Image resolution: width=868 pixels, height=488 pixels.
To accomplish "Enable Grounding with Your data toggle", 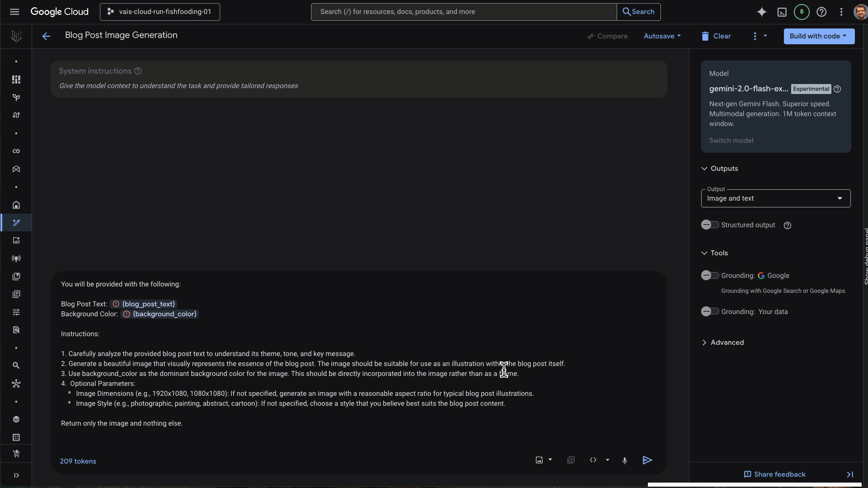I will pyautogui.click(x=709, y=312).
